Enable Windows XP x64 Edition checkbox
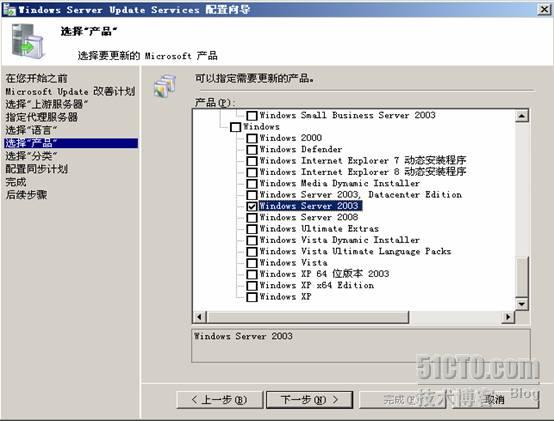The width and height of the screenshot is (554, 421). [252, 285]
